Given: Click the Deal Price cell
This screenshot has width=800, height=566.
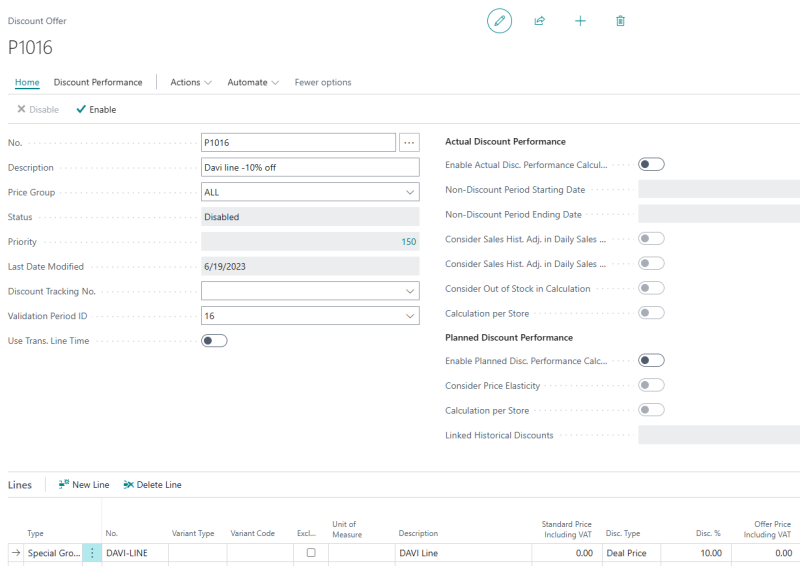Looking at the screenshot, I should point(632,553).
